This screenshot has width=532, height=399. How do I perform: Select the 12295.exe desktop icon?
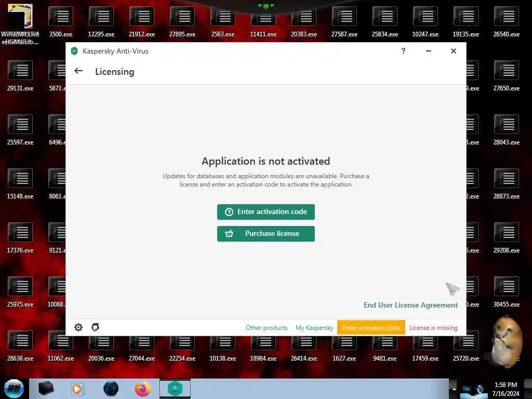(101, 22)
